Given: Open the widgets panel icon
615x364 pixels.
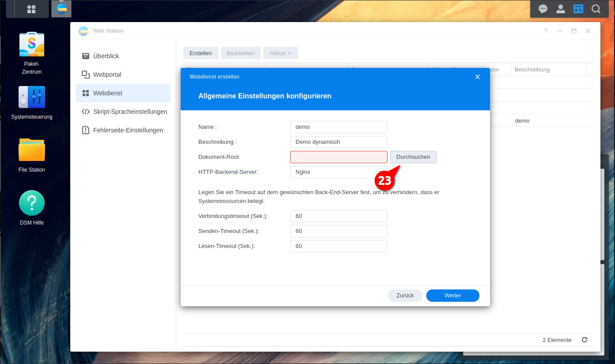Looking at the screenshot, I should coord(578,9).
